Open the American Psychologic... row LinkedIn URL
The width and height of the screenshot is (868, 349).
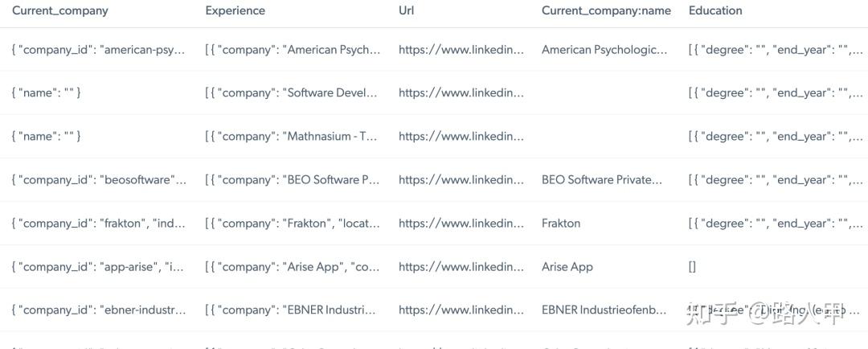click(x=461, y=50)
